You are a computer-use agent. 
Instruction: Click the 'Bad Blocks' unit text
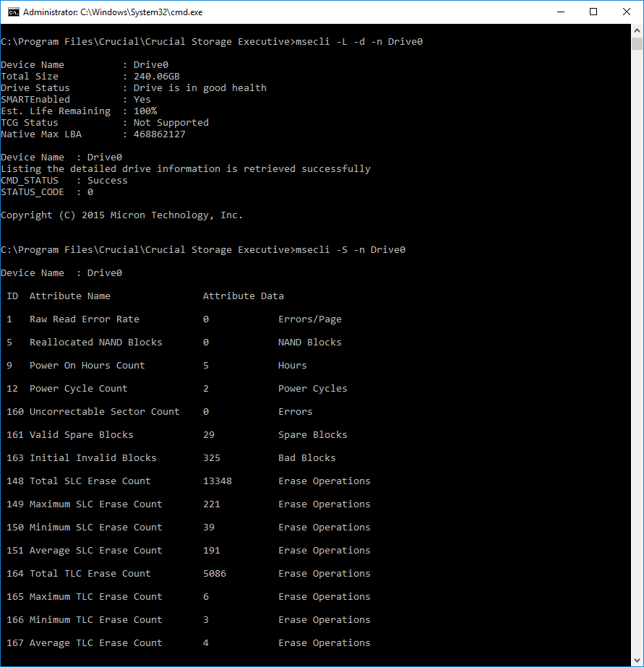(x=306, y=457)
